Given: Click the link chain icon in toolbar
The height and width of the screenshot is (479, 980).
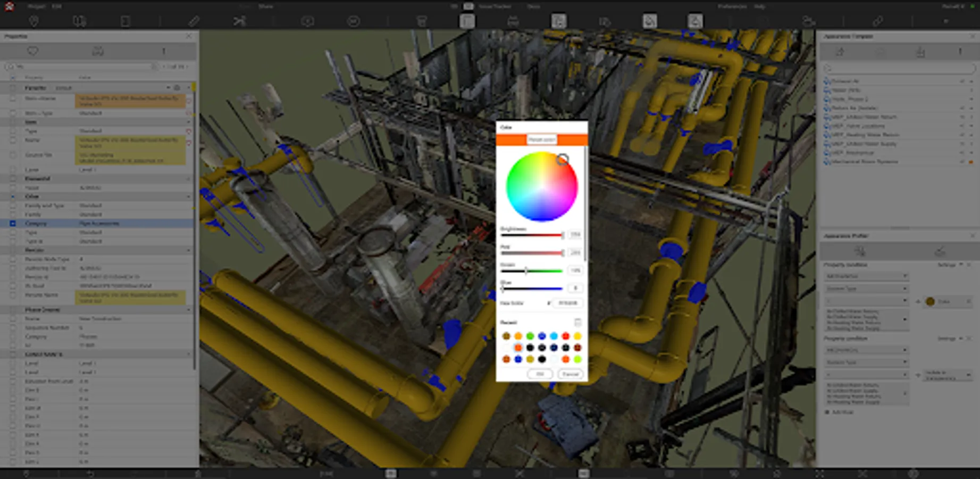Looking at the screenshot, I should point(877,21).
